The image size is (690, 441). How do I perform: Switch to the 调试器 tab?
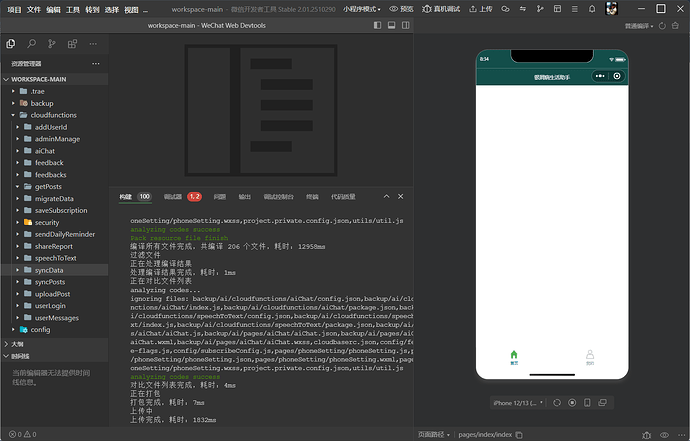point(173,197)
